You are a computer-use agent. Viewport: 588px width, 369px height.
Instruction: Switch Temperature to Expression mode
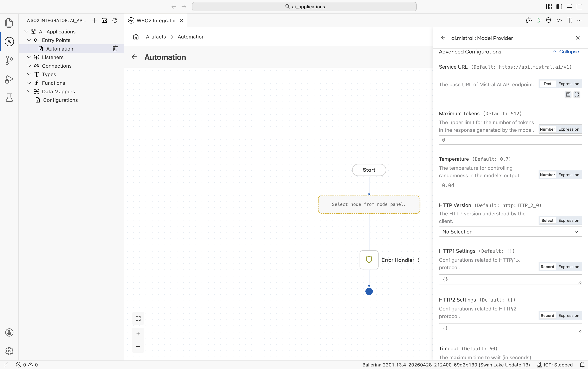pyautogui.click(x=569, y=175)
